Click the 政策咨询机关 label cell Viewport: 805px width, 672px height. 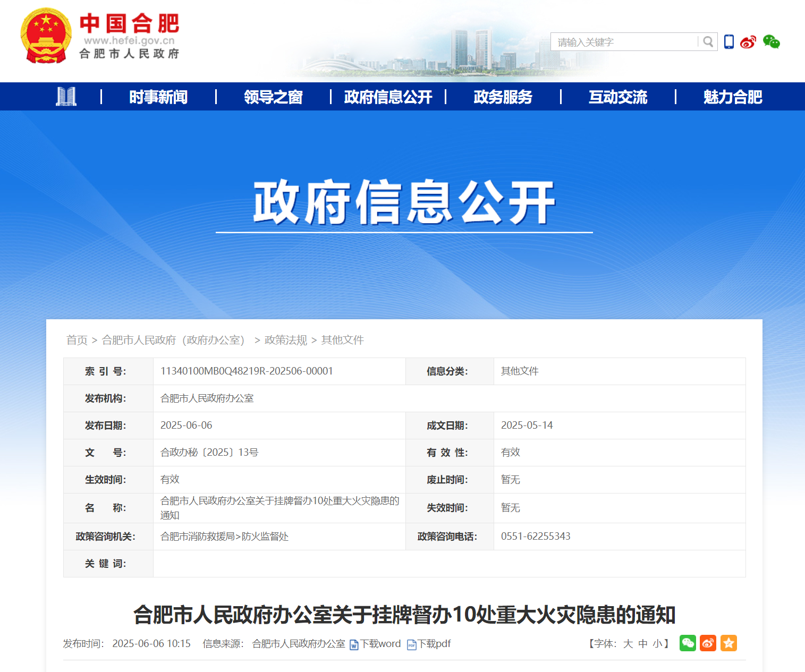tap(108, 537)
